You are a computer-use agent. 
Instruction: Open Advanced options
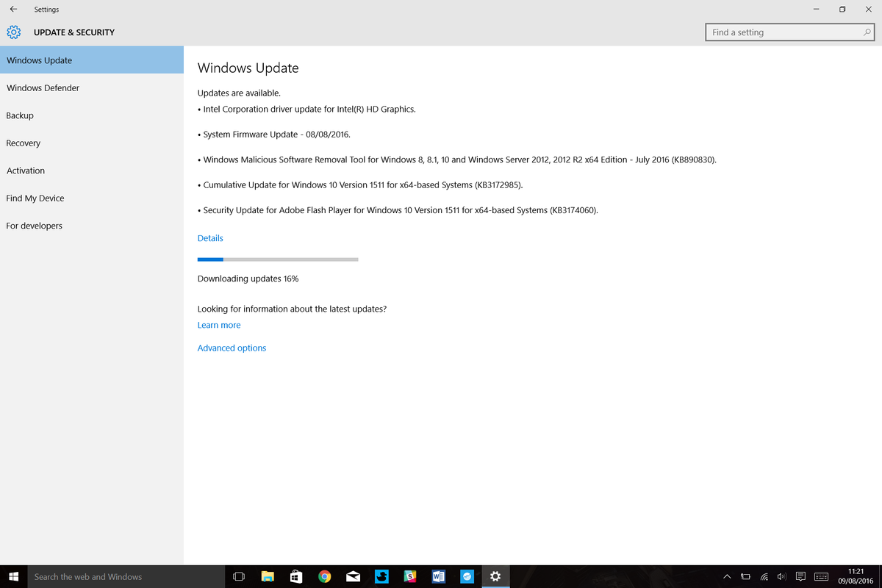coord(232,347)
